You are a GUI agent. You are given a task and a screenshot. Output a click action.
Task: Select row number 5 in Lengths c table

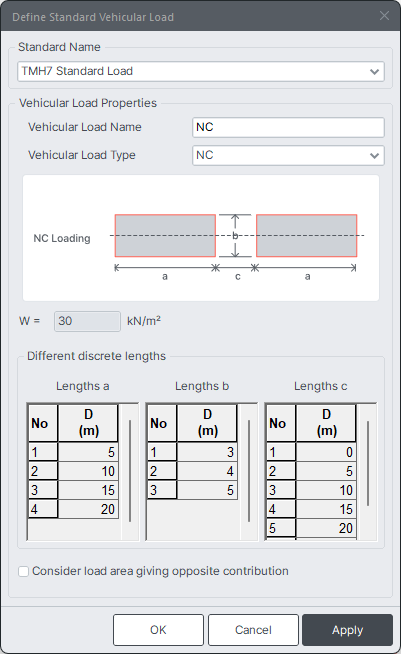tap(281, 528)
